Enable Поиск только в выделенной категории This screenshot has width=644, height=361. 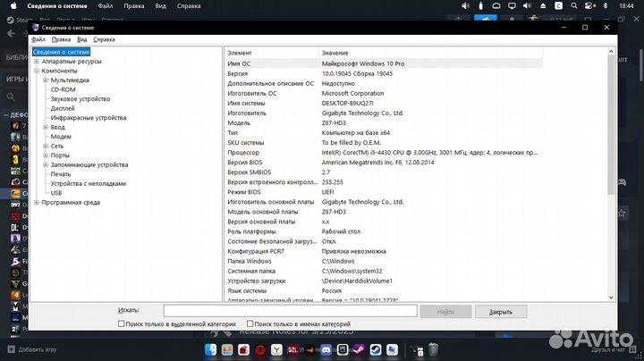pyautogui.click(x=121, y=323)
